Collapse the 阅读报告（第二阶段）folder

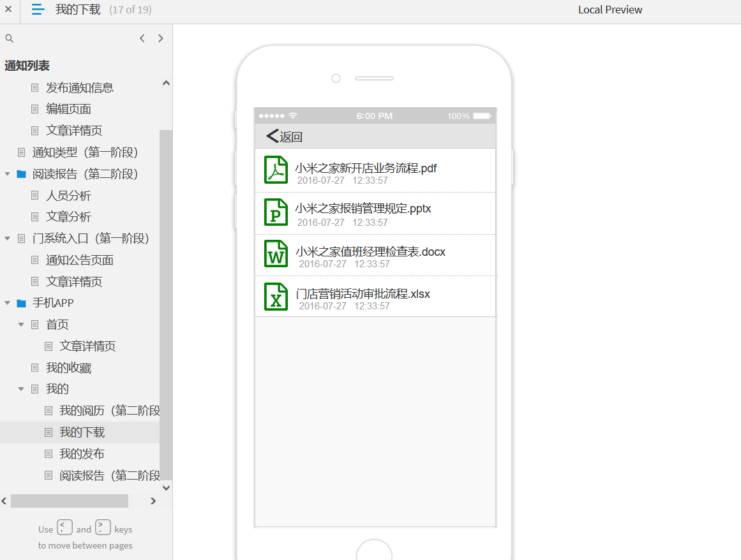[8, 174]
